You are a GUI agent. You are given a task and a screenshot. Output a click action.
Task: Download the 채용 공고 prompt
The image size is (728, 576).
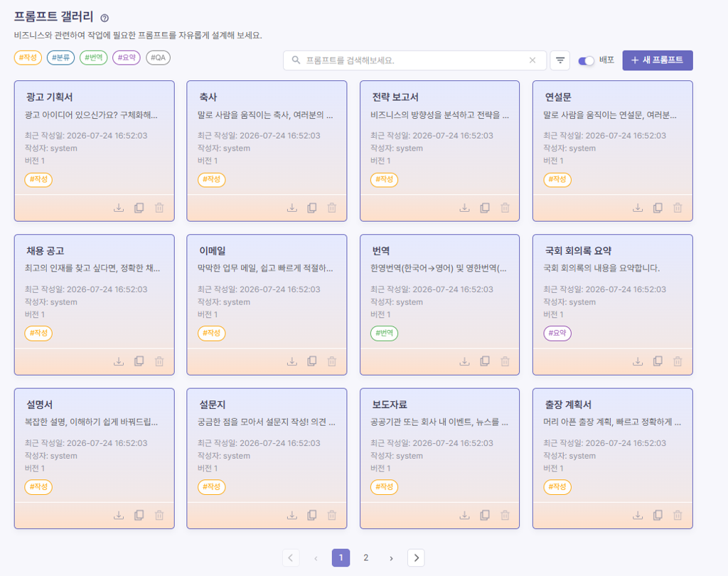(x=119, y=361)
